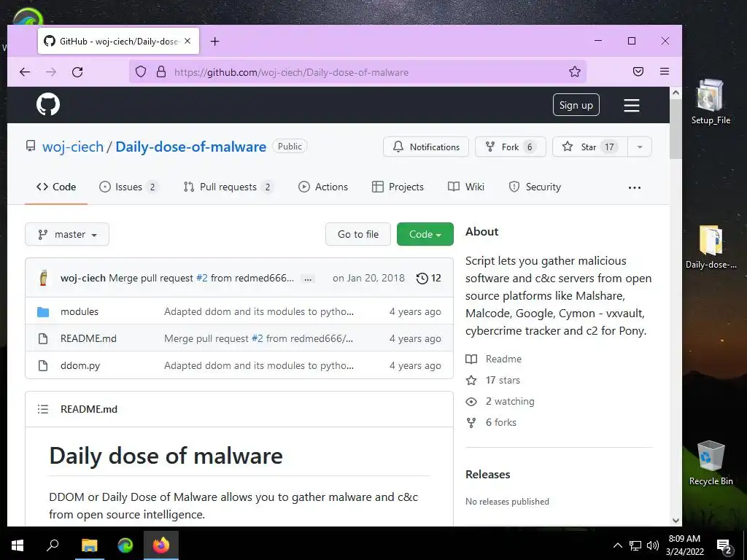The width and height of the screenshot is (747, 560).
Task: Open the Daily-dose-of-malware repository link
Action: click(x=190, y=147)
